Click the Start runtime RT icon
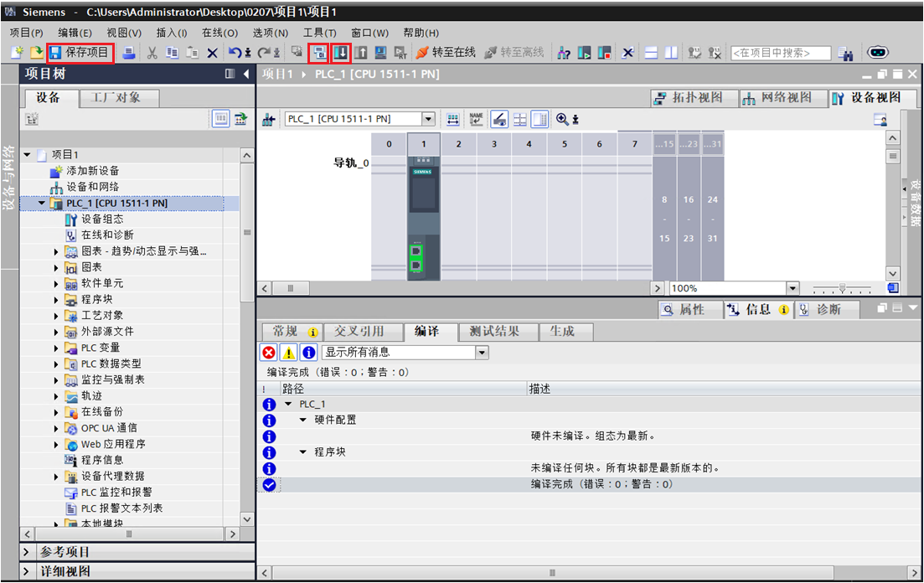Screen dimensions: 924x583 tap(400, 53)
